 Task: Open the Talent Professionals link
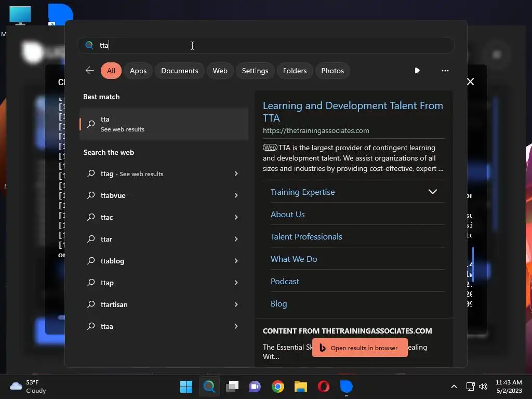coord(306,237)
